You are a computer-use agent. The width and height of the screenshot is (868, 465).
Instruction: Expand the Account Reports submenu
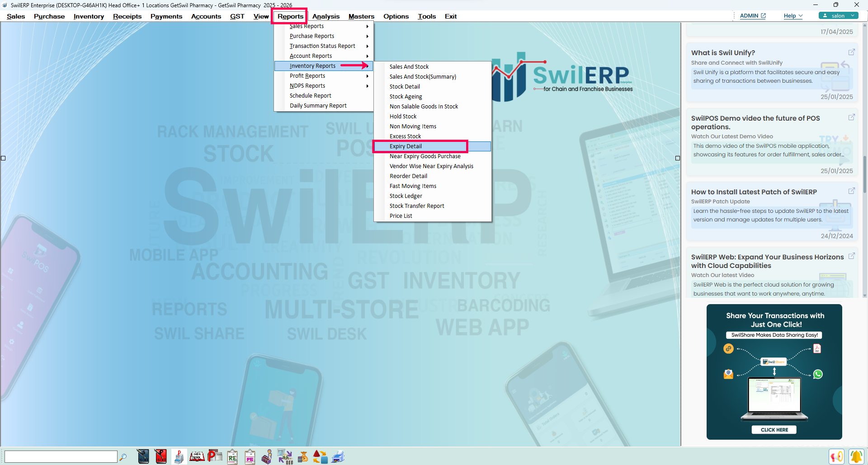324,56
